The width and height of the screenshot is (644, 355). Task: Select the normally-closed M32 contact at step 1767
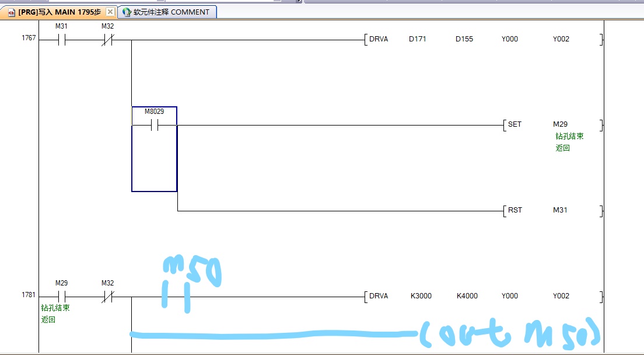pyautogui.click(x=107, y=40)
